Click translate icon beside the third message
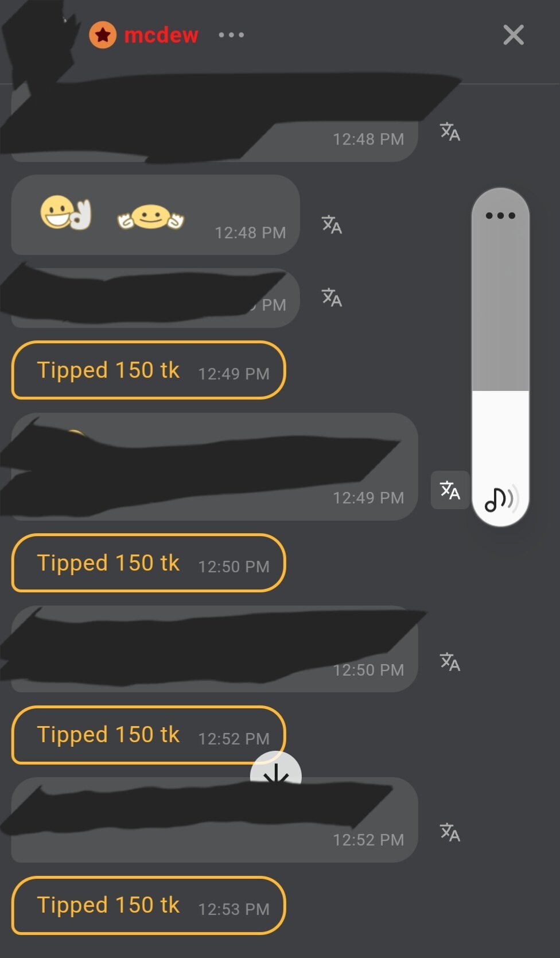 tap(332, 297)
